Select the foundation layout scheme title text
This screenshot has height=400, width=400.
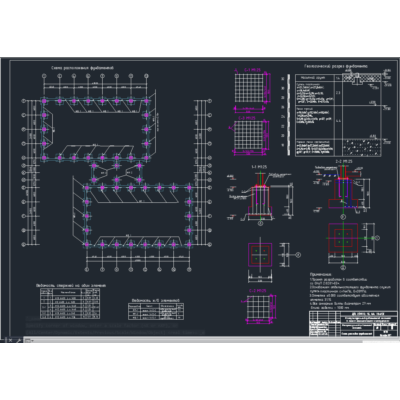pyautogui.click(x=83, y=68)
